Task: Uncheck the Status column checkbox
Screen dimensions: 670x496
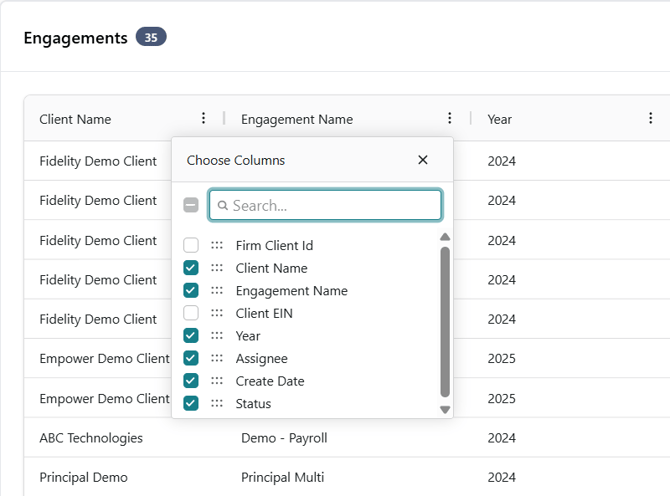Action: click(x=191, y=403)
